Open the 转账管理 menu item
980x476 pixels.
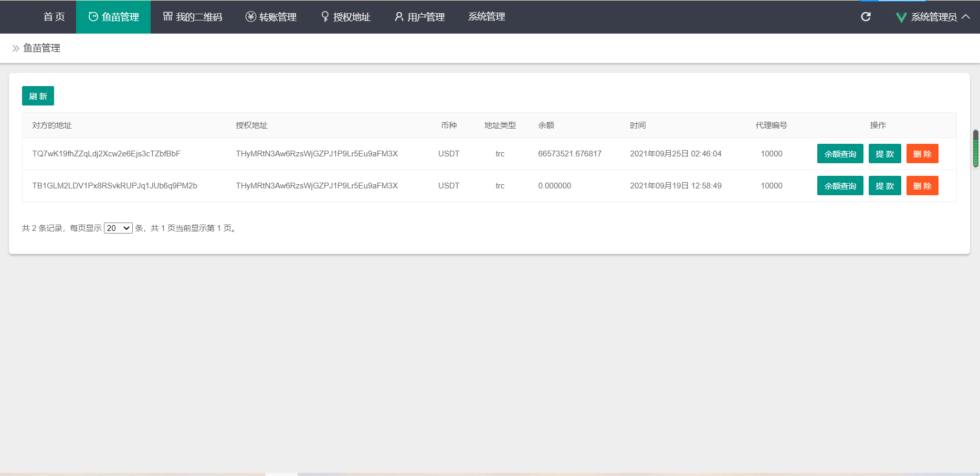point(278,17)
